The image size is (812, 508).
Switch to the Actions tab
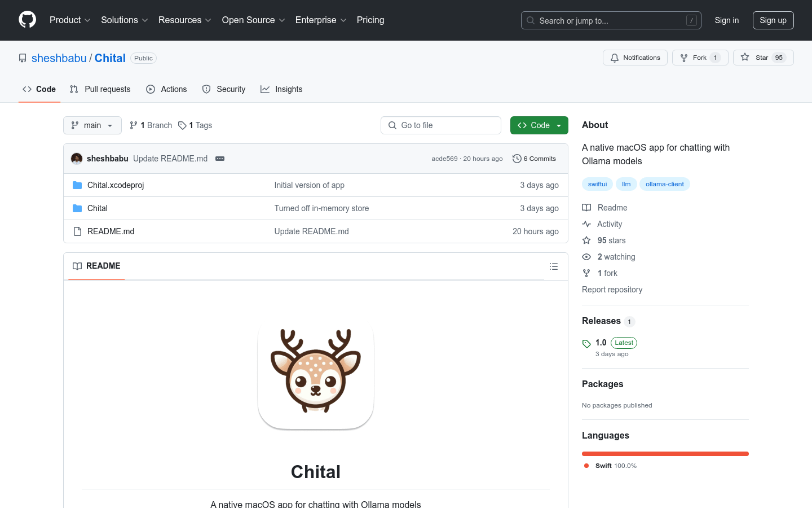click(x=166, y=89)
